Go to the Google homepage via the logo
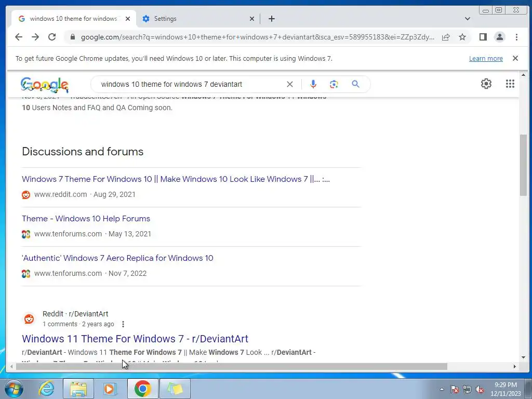532x399 pixels. pyautogui.click(x=45, y=85)
